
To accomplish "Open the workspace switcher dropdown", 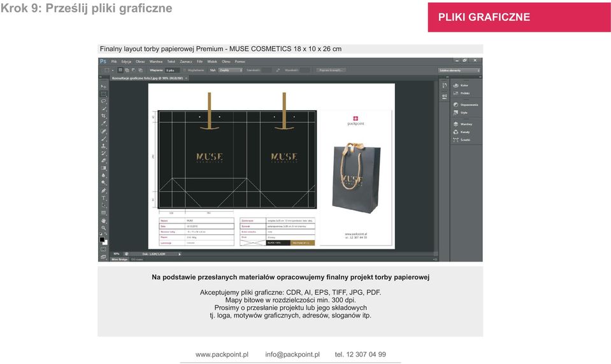I will click(459, 71).
